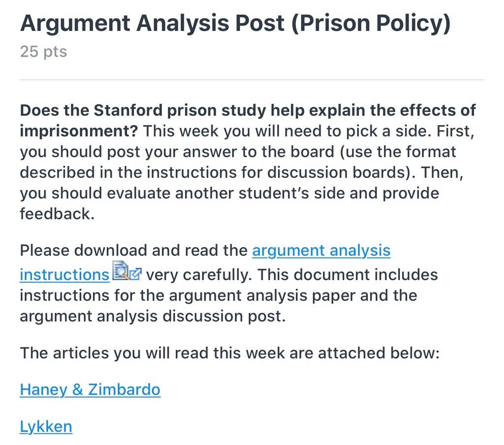
Task: Click the 'Argument Analysis Post' heading
Action: (x=153, y=24)
